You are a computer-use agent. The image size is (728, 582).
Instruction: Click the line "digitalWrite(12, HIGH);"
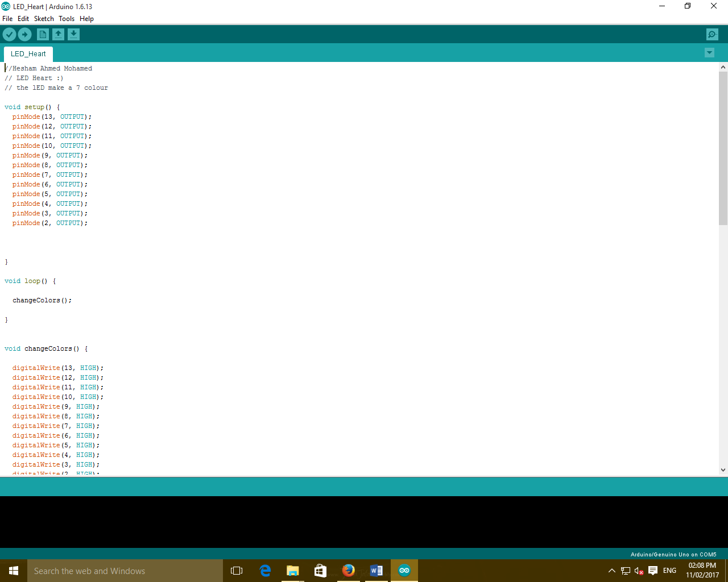[x=58, y=377]
